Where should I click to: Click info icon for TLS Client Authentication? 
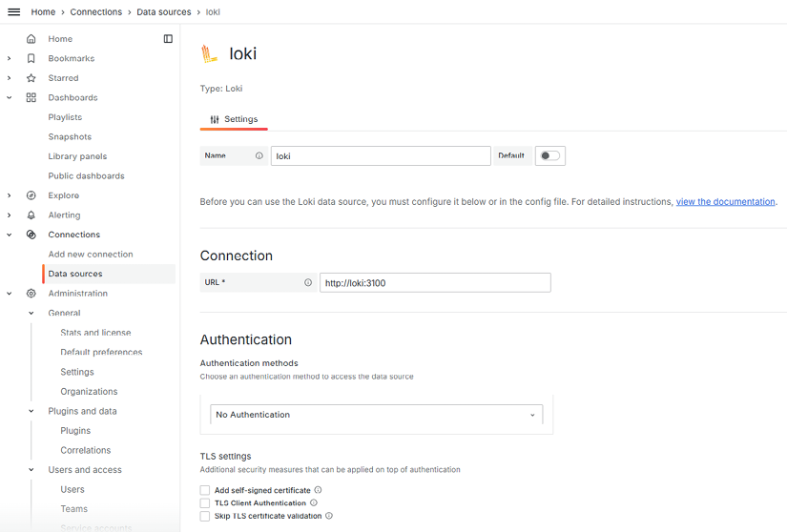pos(314,502)
